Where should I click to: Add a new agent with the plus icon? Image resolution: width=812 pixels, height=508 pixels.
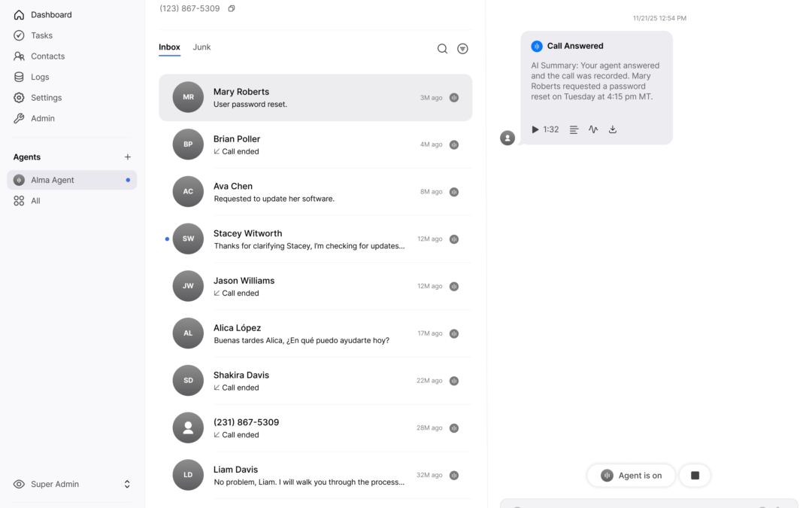coord(127,157)
